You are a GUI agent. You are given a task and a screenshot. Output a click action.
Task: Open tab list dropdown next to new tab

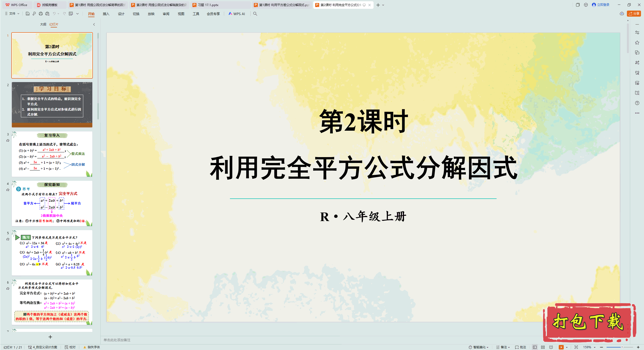pos(383,5)
